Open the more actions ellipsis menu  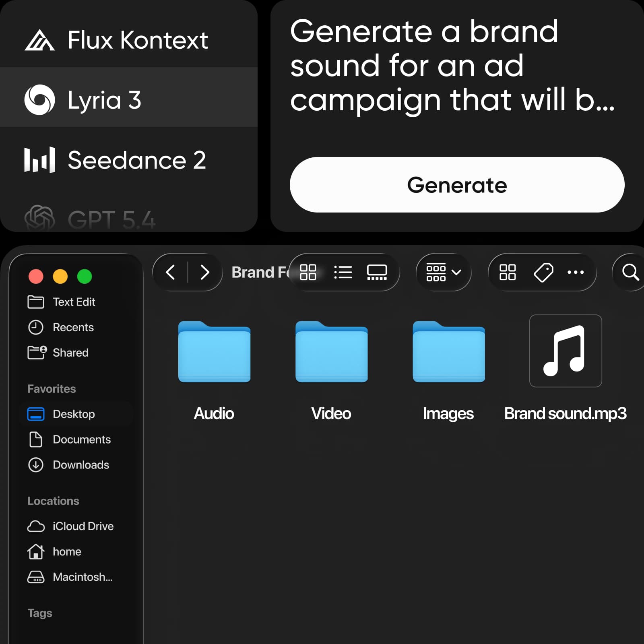(576, 272)
